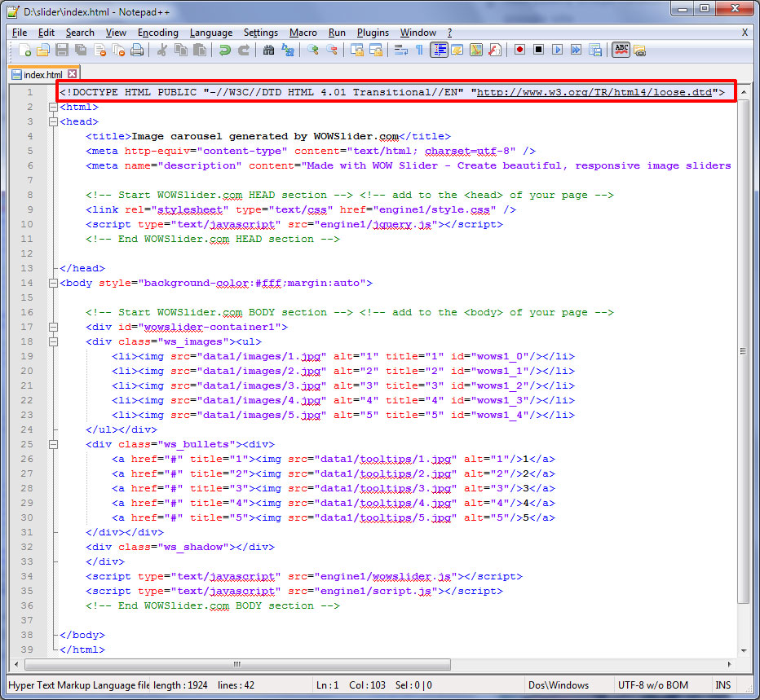
Task: Toggle synchronized horizontal scrolling
Action: (376, 50)
